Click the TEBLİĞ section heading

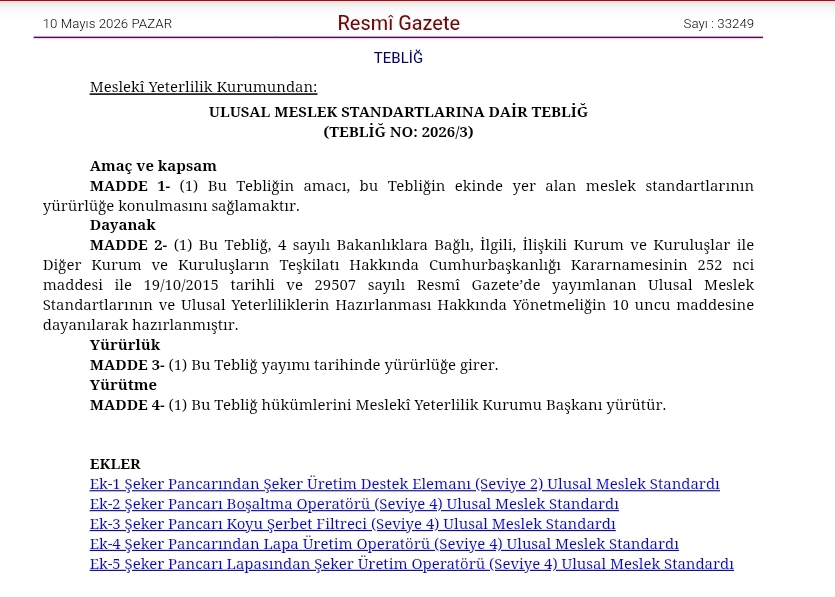[398, 58]
